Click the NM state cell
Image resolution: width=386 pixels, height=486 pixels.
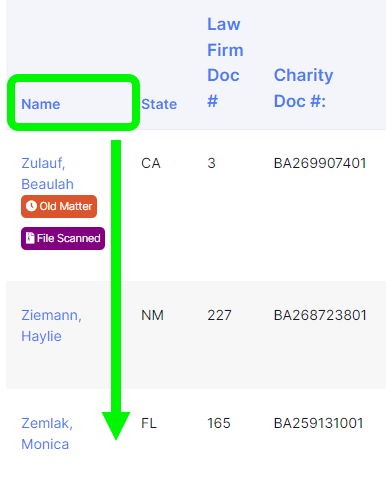152,315
